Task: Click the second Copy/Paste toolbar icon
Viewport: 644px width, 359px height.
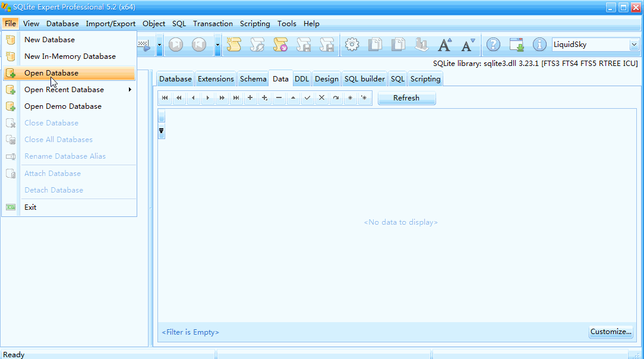Action: [398, 45]
